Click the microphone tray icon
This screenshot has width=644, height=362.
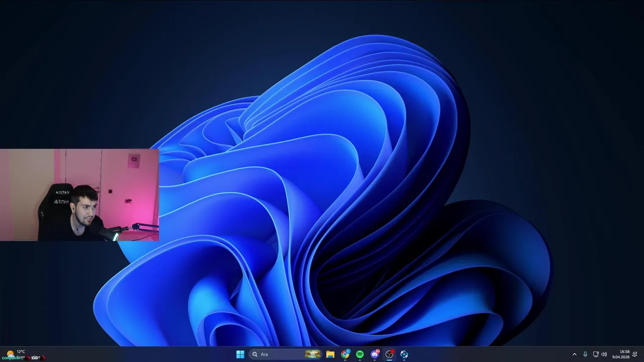pos(585,354)
